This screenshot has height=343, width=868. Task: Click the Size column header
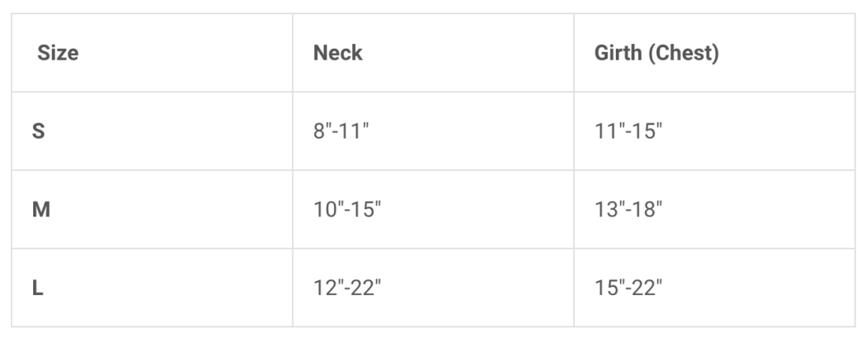58,53
